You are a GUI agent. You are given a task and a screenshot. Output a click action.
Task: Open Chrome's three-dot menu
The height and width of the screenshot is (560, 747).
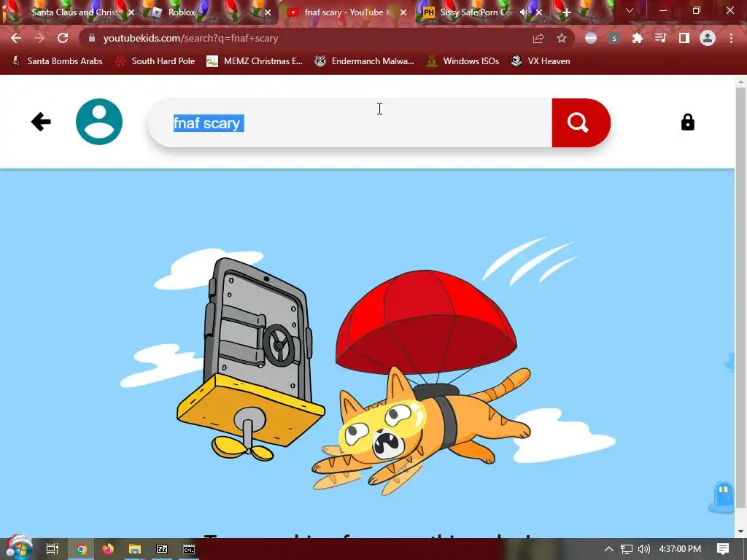pyautogui.click(x=731, y=39)
